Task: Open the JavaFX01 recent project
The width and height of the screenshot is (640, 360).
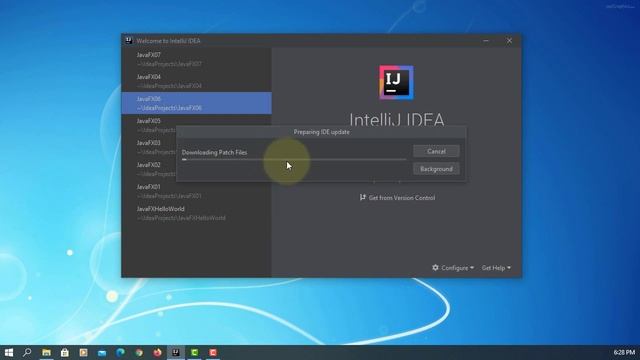Action: [x=196, y=191]
